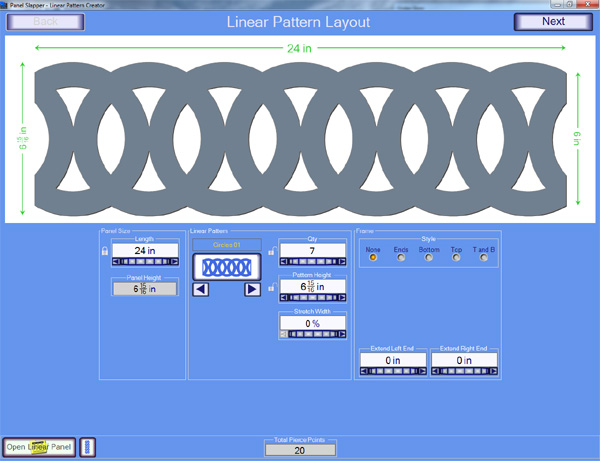Click the Open Linear Panel button

pyautogui.click(x=38, y=446)
